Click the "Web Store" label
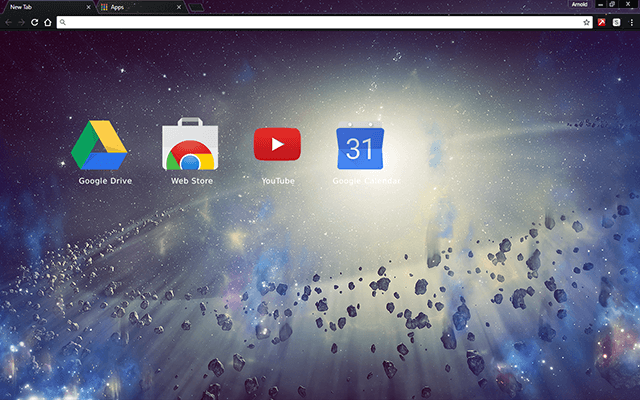 click(x=192, y=181)
